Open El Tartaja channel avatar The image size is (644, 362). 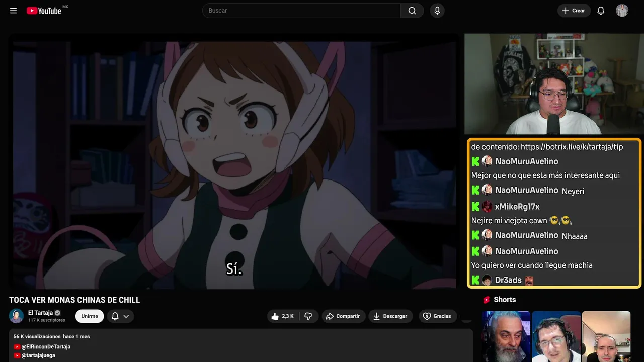coord(16,316)
